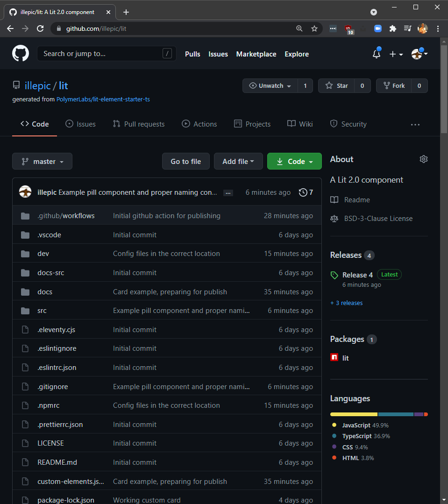Viewport: 448px width, 504px height.
Task: Click the page vertical scrollbar thumb
Action: click(x=444, y=89)
